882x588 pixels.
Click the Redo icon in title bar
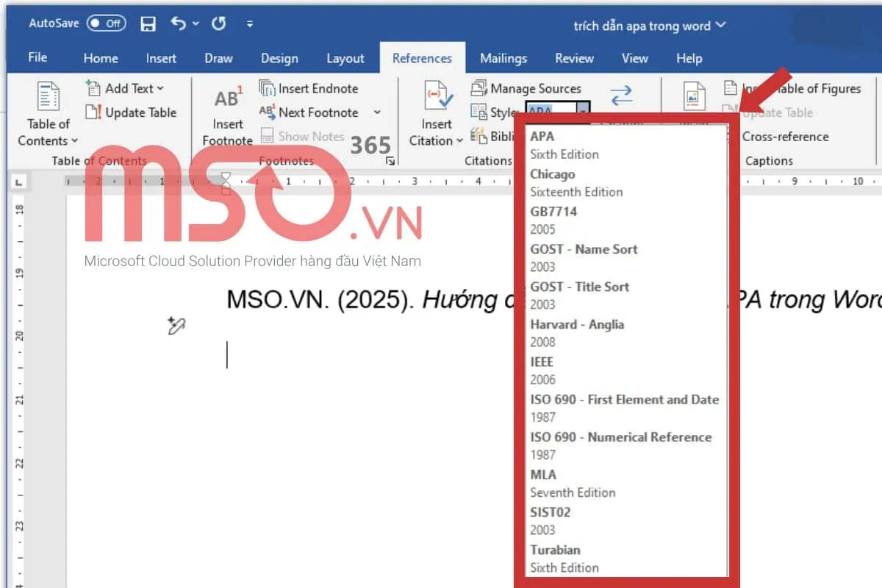(x=218, y=24)
